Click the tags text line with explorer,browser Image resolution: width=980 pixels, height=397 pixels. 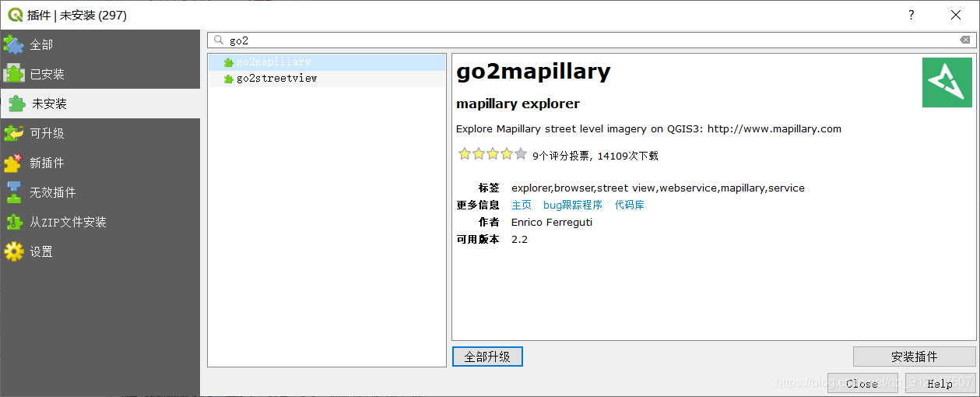point(658,188)
